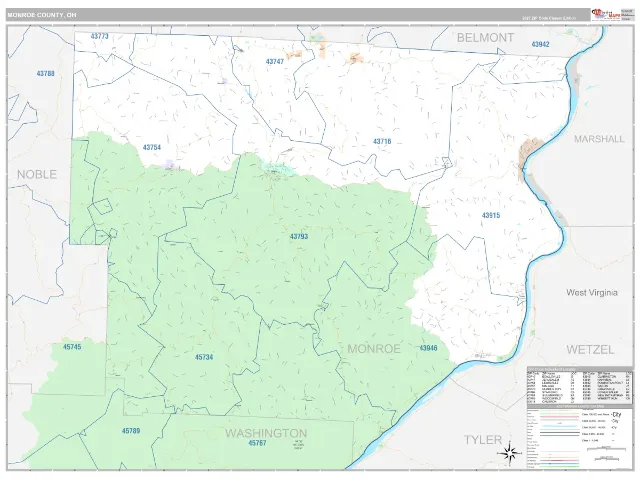Click the map distance scale bar
The image size is (640, 480).
pyautogui.click(x=606, y=448)
